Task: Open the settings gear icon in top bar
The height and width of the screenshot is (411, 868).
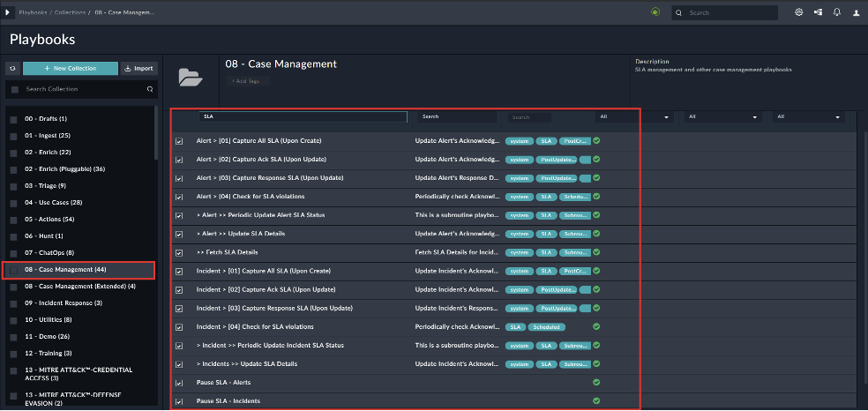Action: (799, 12)
